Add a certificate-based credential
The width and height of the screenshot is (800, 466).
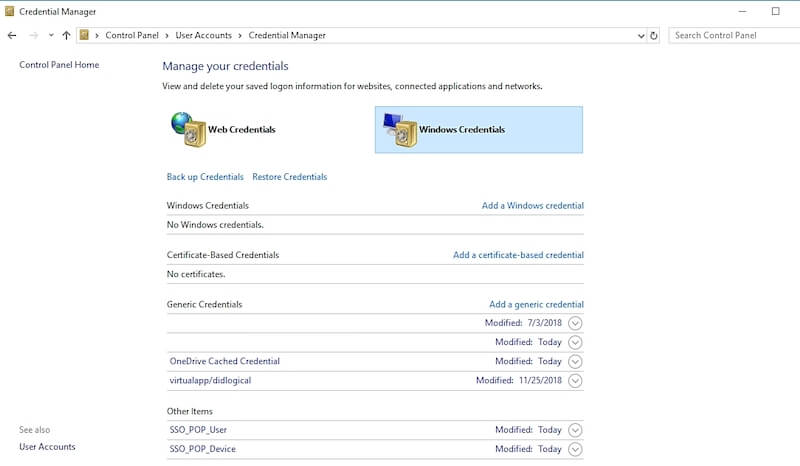click(x=518, y=255)
